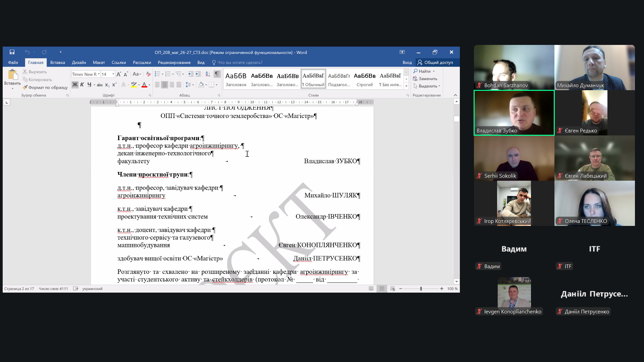
Task: Apply the Superscript (x²) formatting icon
Action: (x=114, y=85)
